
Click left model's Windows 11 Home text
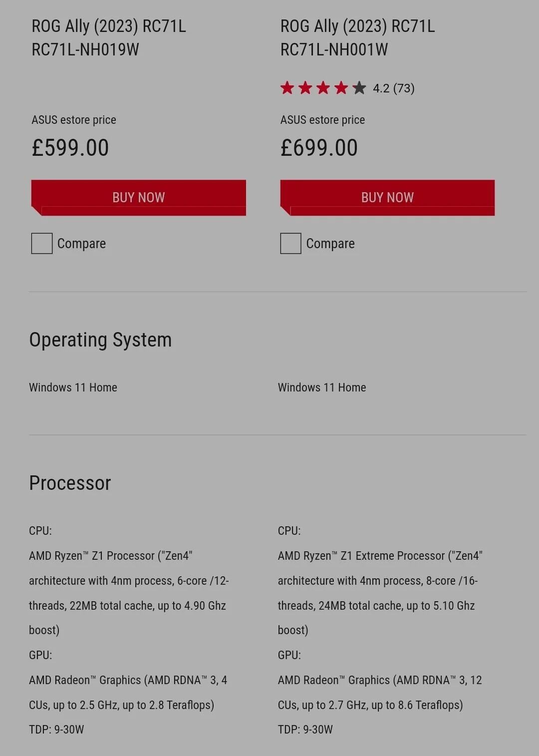73,387
